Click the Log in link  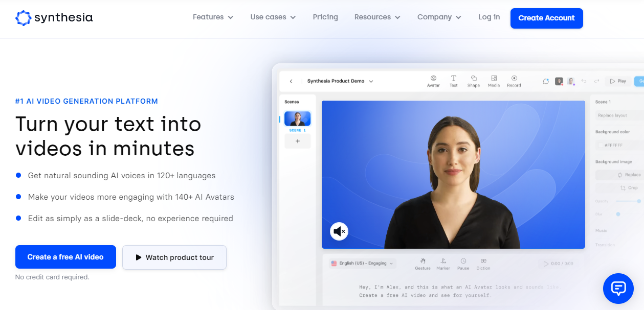(x=489, y=17)
